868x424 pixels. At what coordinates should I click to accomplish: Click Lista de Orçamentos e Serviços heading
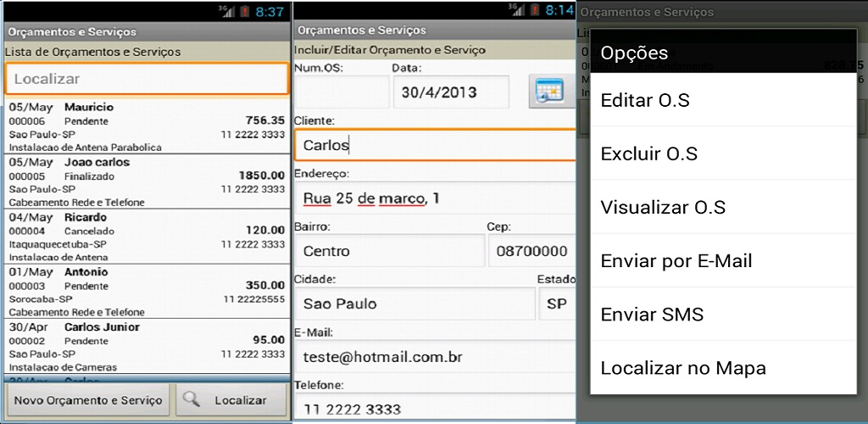[93, 52]
